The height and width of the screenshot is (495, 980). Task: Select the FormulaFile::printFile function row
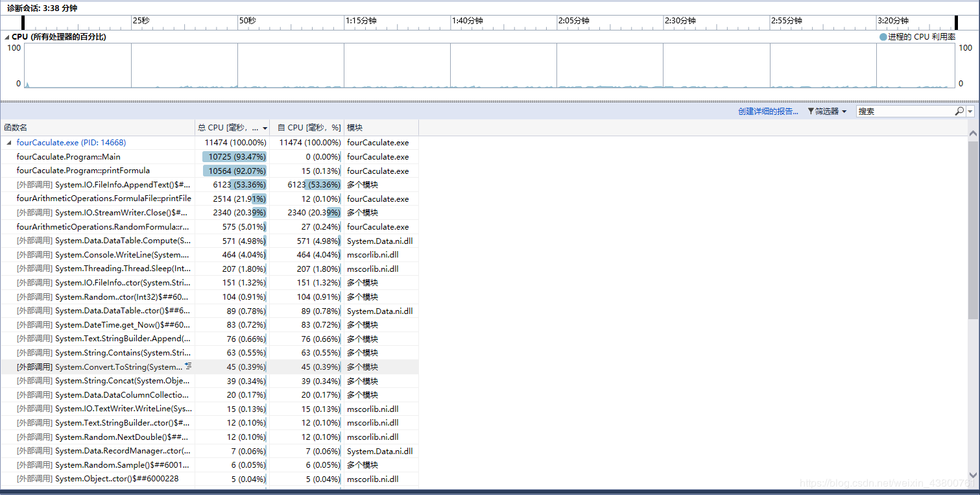click(x=209, y=199)
